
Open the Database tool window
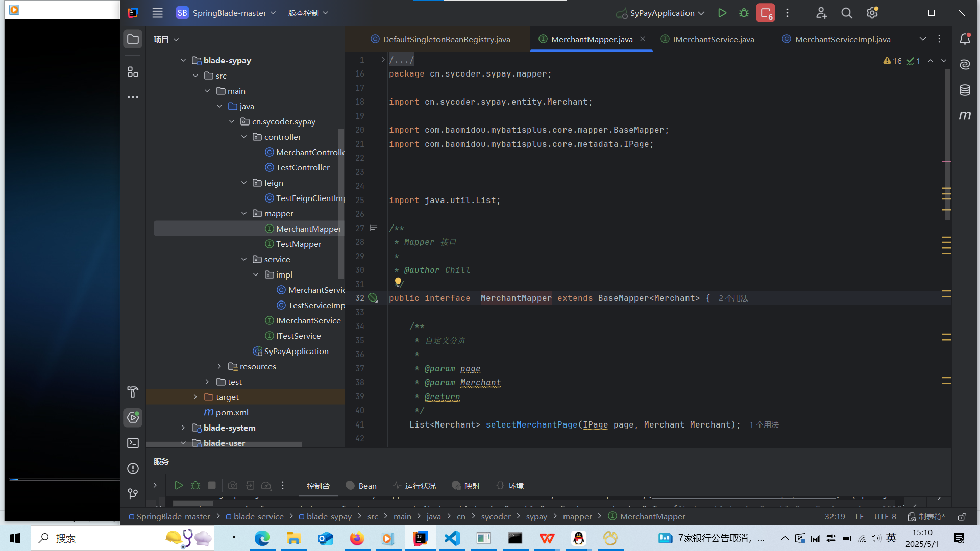965,90
